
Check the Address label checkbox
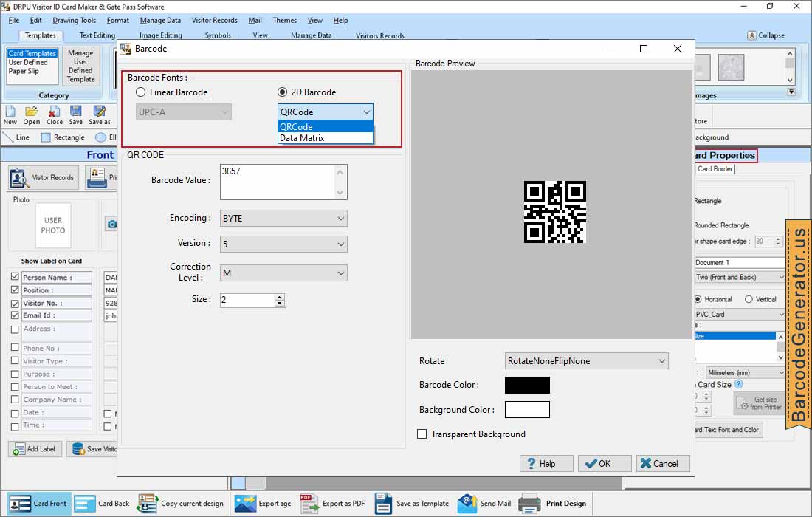click(15, 329)
